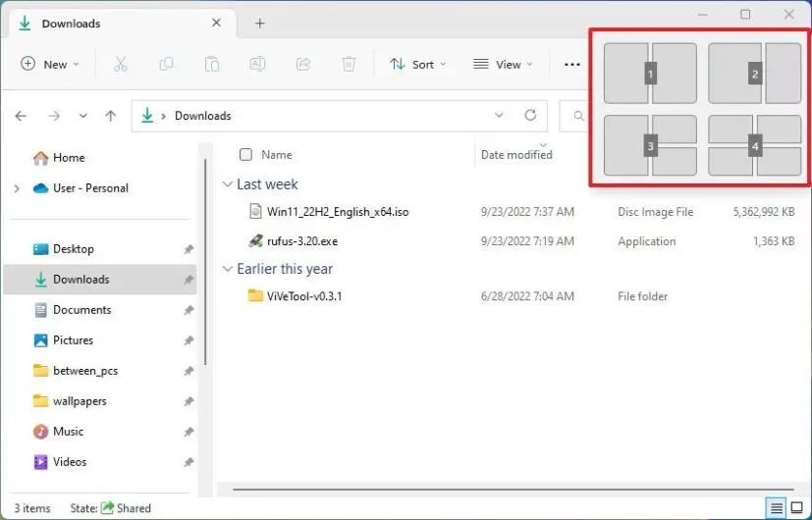Go forward with the right arrow

click(54, 116)
